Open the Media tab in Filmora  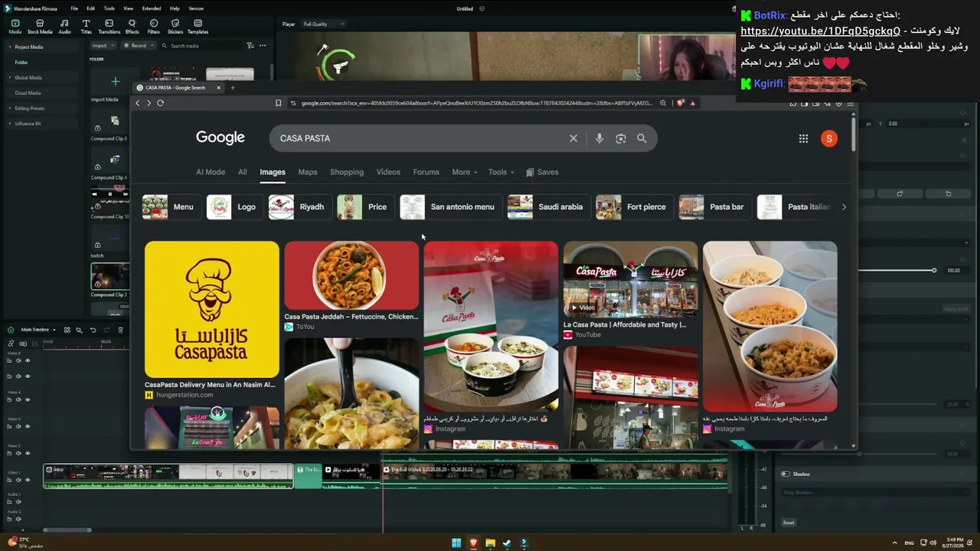pyautogui.click(x=15, y=27)
